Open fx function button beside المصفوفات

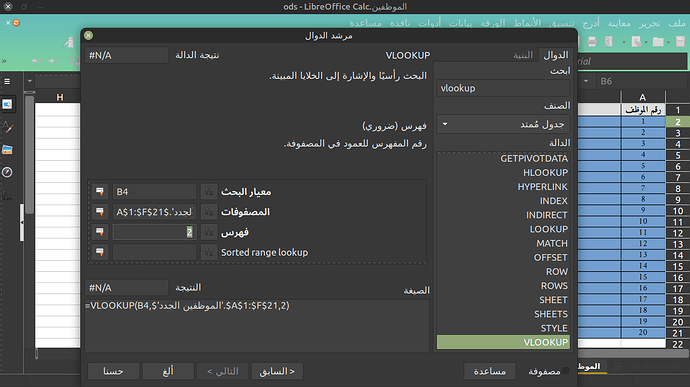209,212
